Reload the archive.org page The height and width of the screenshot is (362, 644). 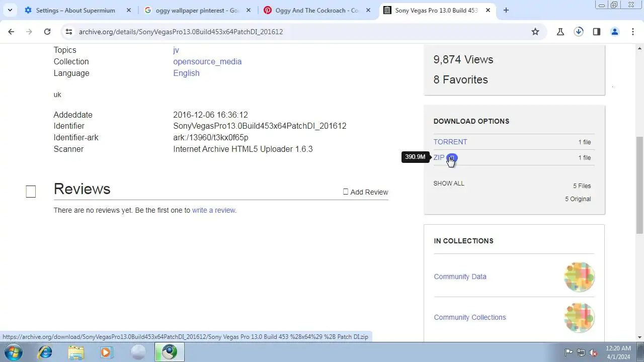47,32
